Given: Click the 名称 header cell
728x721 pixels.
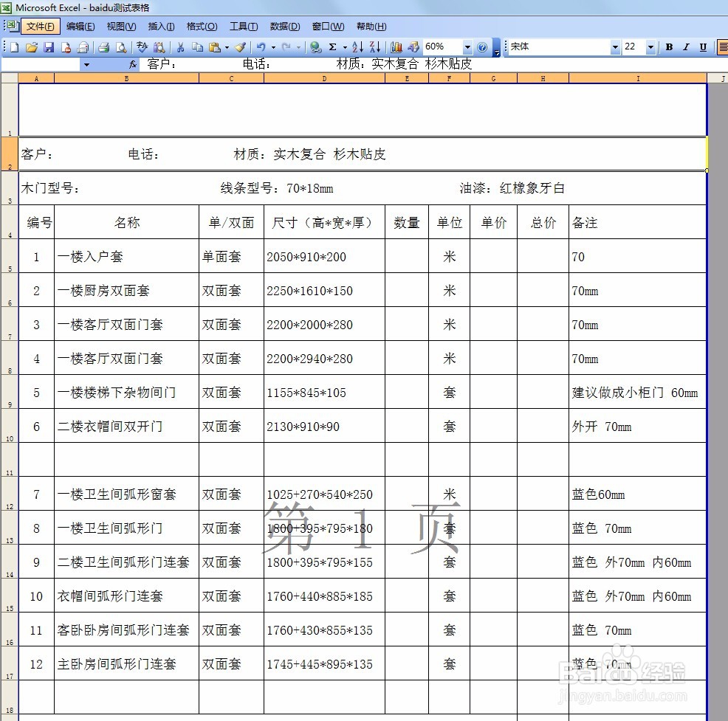Looking at the screenshot, I should pyautogui.click(x=126, y=222).
